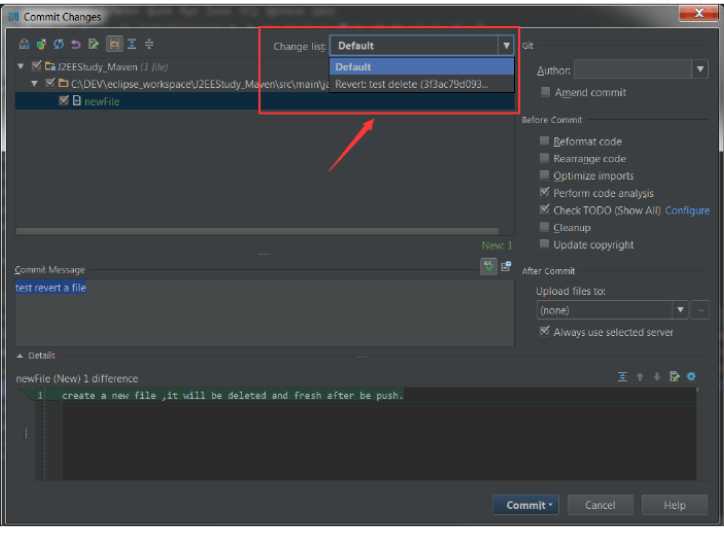Image resolution: width=724 pixels, height=533 pixels.
Task: Click the purple Revert changes icon
Action: click(x=75, y=45)
